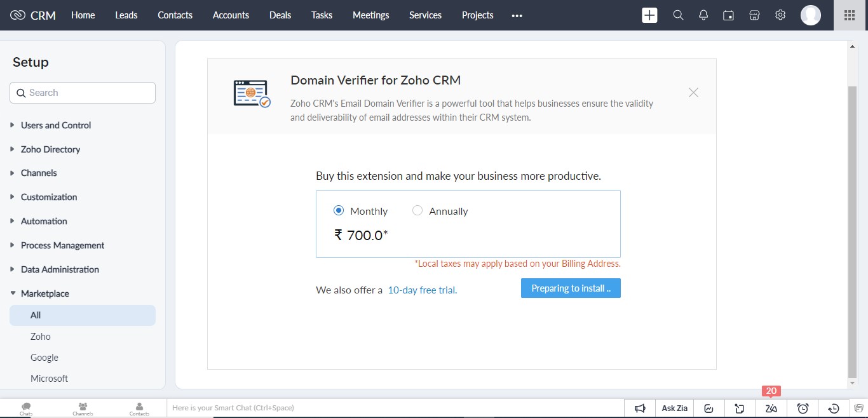The width and height of the screenshot is (868, 418).
Task: Close the Domain Verifier panel
Action: coord(693,93)
